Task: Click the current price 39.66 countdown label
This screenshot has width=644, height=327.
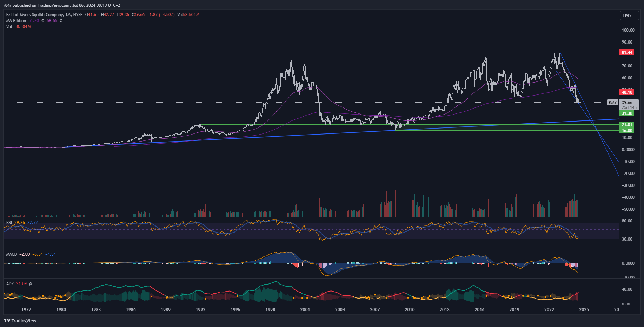Action: pyautogui.click(x=629, y=105)
